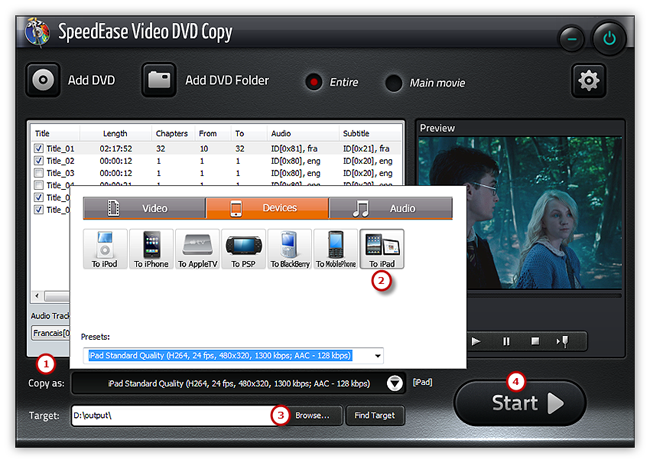
Task: Open settings with the gear icon
Action: point(589,80)
